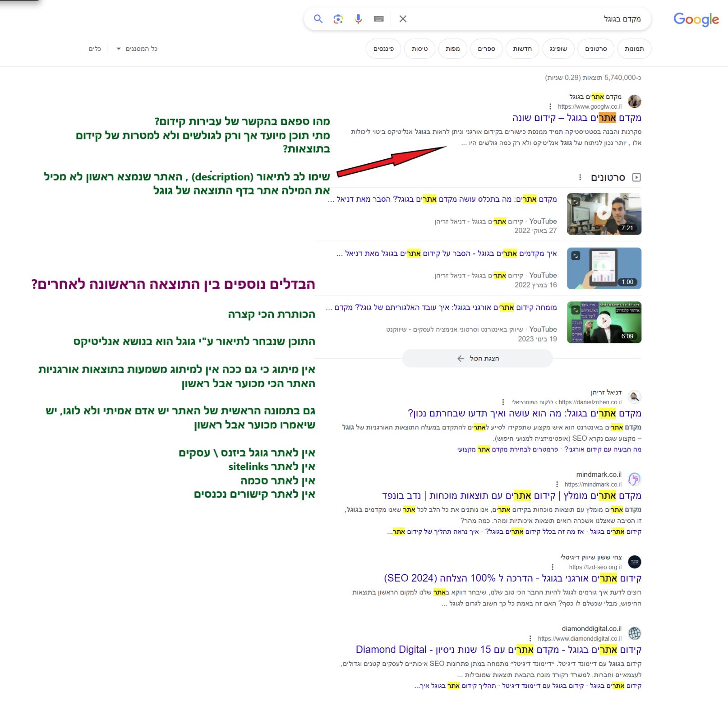Open three-dot menu beside tzd-seo.org.il URL
The image size is (728, 702).
(x=553, y=567)
